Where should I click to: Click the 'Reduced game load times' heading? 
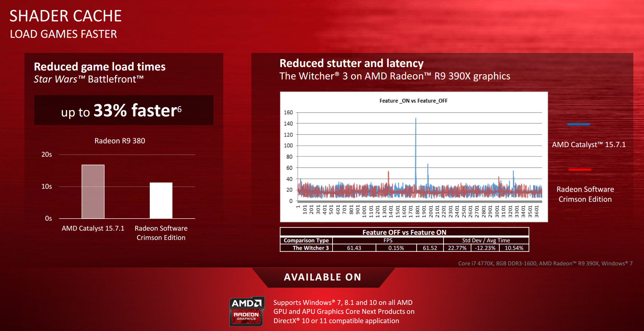(100, 67)
